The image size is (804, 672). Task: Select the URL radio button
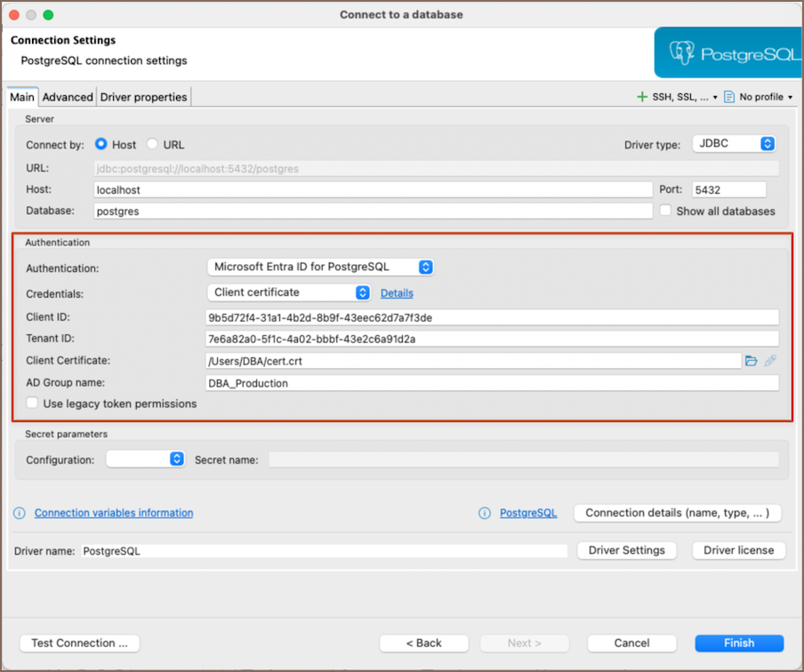click(153, 144)
